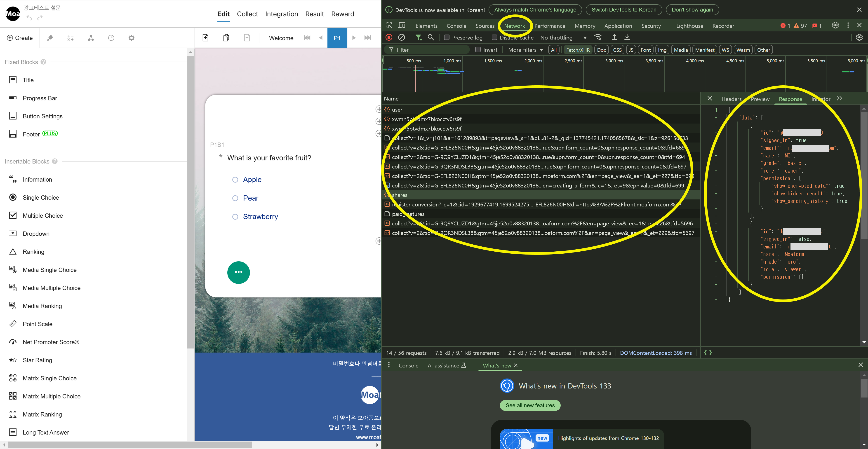Expand more tabs chevron in request details

[839, 98]
